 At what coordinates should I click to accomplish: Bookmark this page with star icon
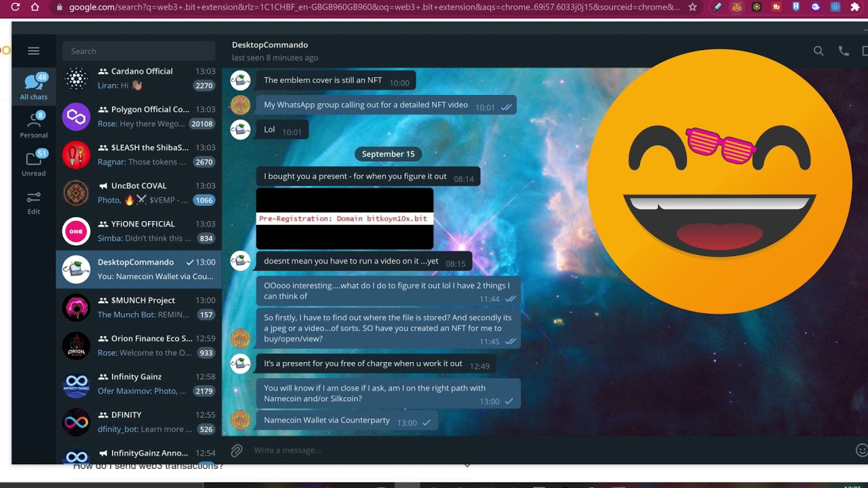click(692, 7)
